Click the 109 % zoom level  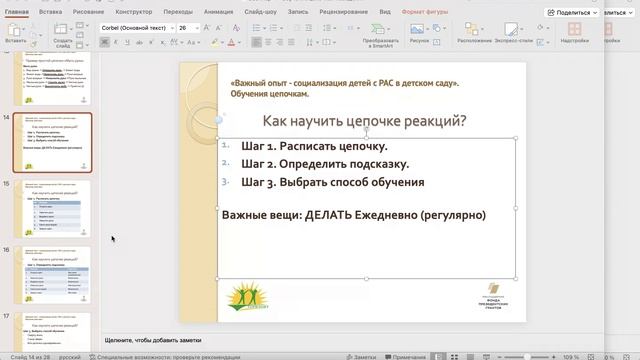click(571, 357)
